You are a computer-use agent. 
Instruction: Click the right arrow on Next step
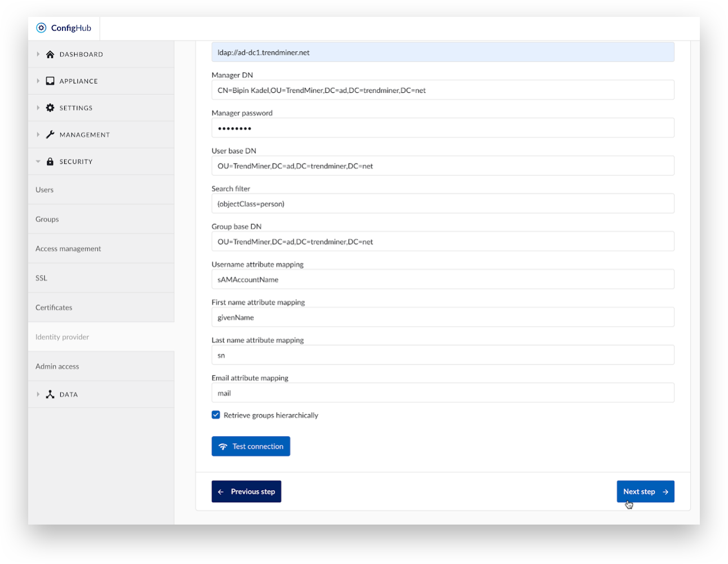click(665, 492)
